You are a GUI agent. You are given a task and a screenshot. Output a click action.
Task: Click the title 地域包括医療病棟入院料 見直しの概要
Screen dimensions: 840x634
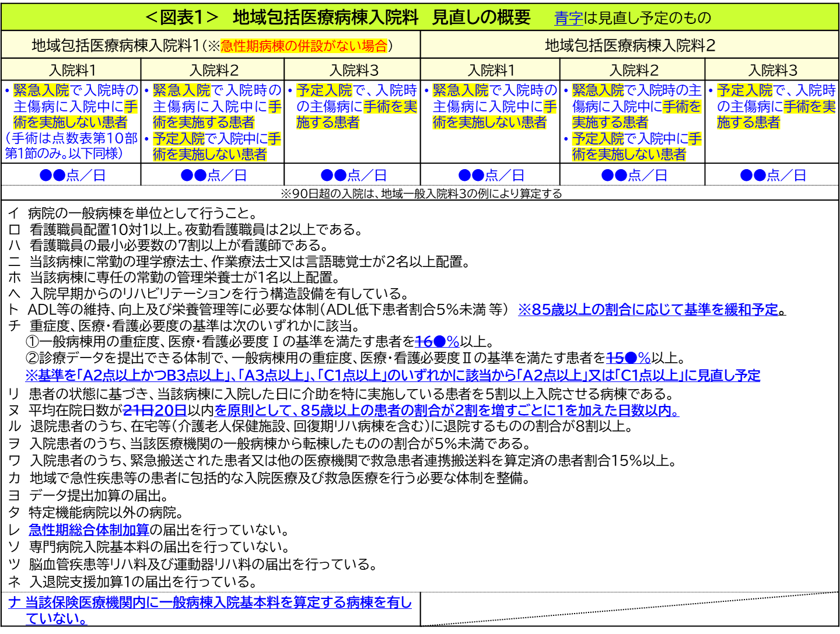[x=337, y=17]
